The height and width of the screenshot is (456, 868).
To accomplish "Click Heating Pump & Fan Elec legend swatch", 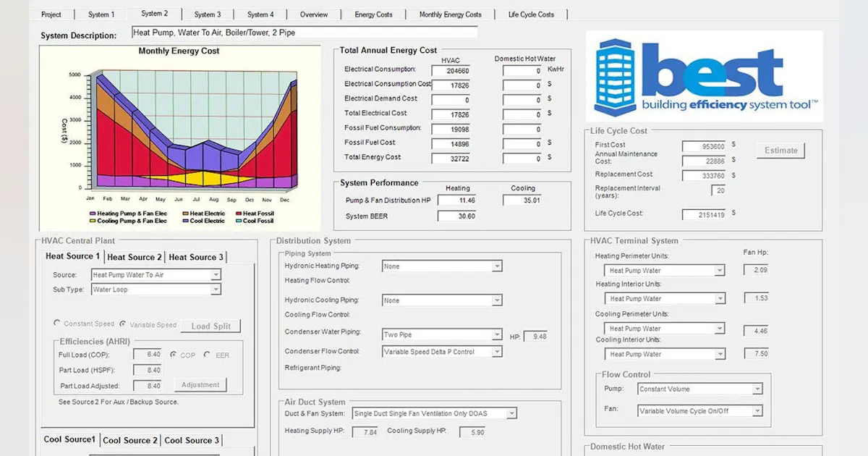I will tap(92, 214).
